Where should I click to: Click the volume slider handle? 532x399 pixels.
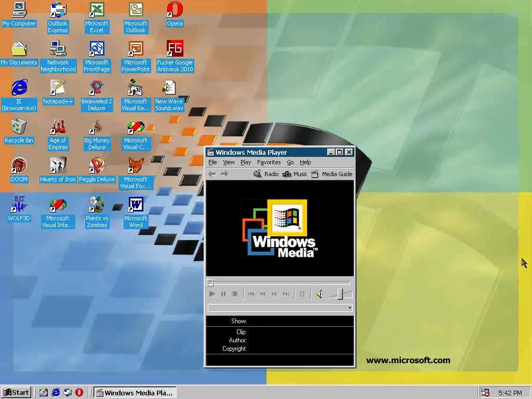pyautogui.click(x=340, y=294)
